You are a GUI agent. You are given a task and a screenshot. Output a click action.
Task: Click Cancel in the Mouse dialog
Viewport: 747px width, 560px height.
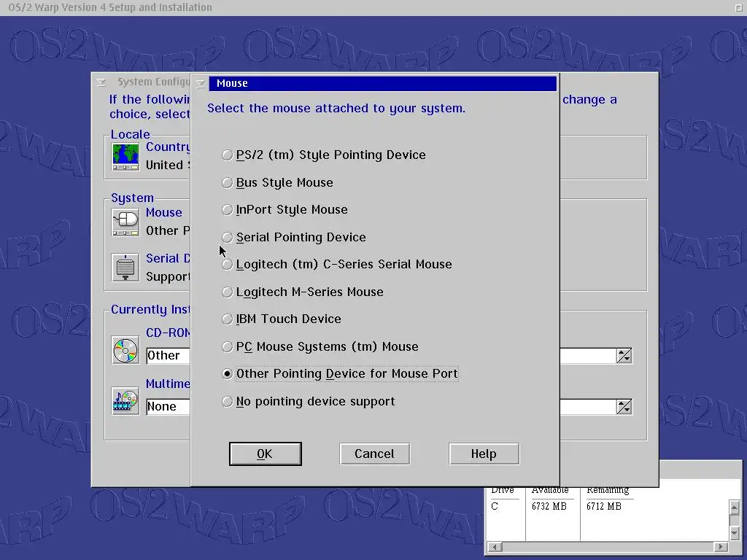pyautogui.click(x=374, y=454)
